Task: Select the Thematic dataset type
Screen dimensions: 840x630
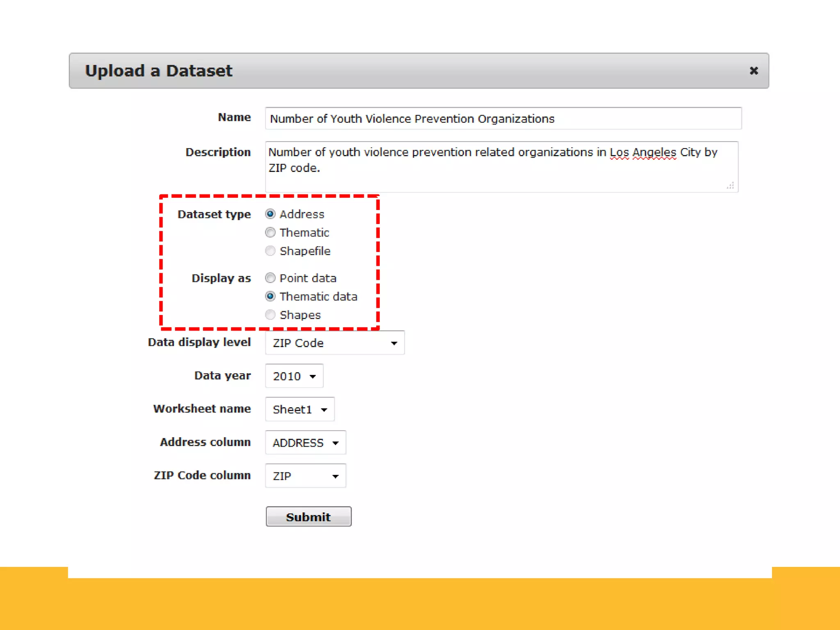Action: (x=270, y=233)
